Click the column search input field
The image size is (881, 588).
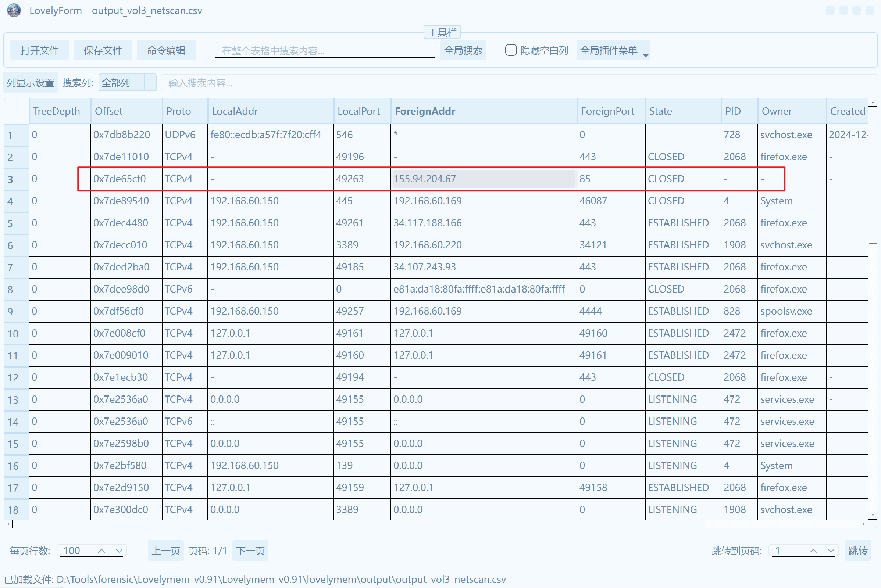coord(518,82)
